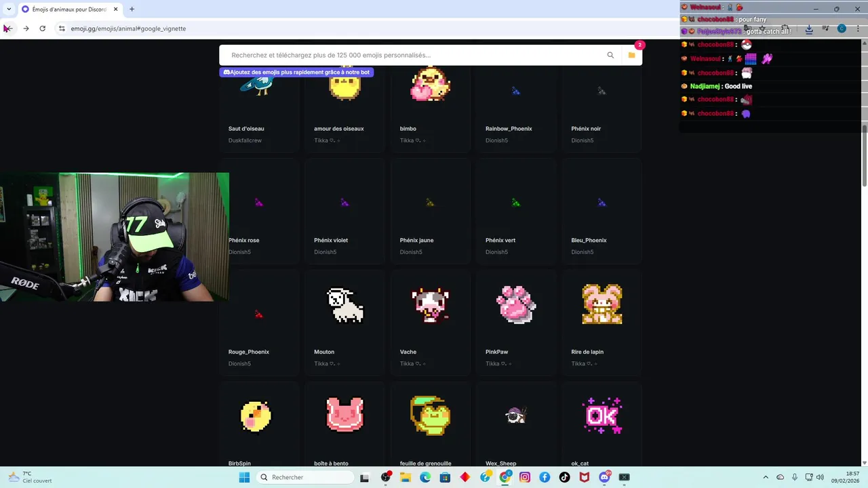Open McAfee from the taskbar

585,477
